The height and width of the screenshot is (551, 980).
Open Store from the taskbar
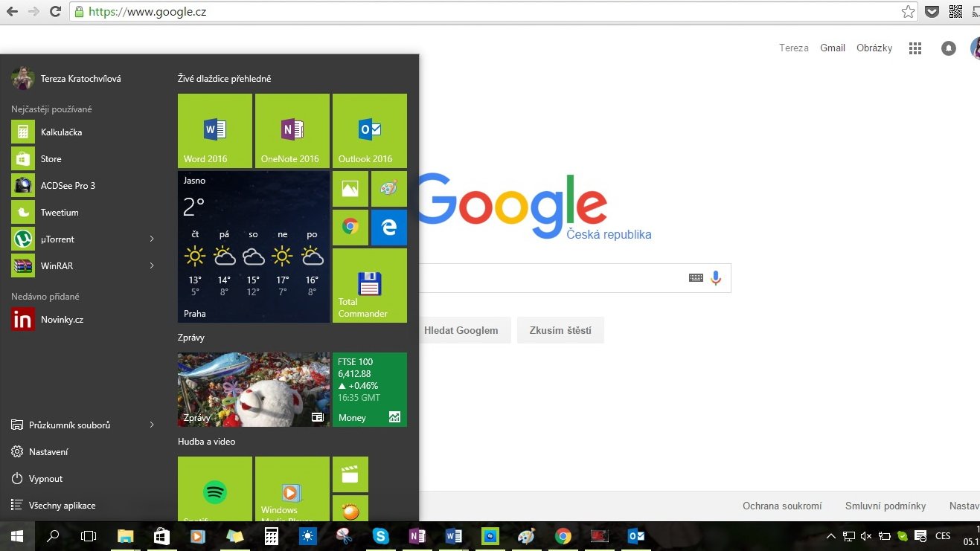tap(161, 535)
